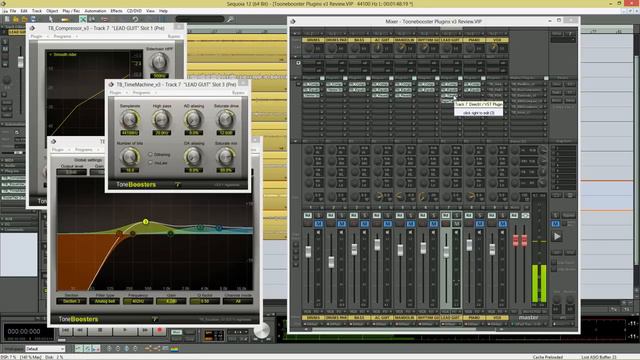Screen dimensions: 640x360
Task: Click first plugin slot on DRUMS channel
Action: tap(311, 84)
